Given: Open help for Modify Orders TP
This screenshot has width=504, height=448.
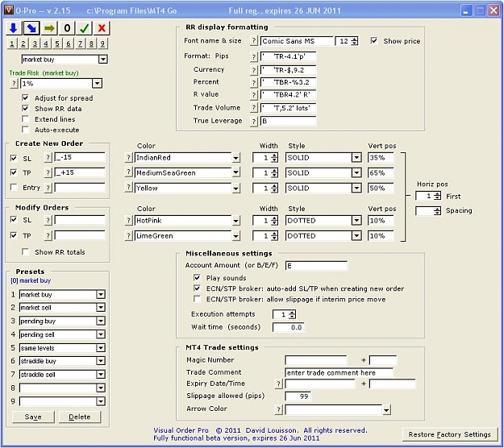Looking at the screenshot, I should point(48,236).
